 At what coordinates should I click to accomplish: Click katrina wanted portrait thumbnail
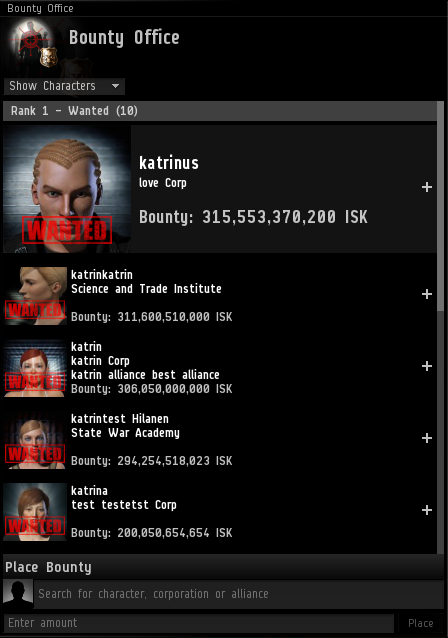click(x=35, y=512)
